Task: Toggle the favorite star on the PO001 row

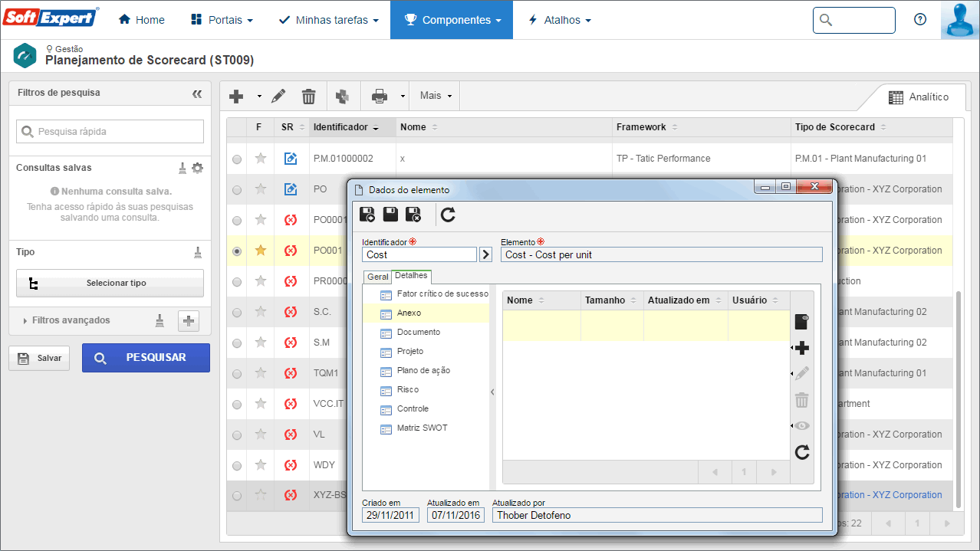Action: pos(261,250)
